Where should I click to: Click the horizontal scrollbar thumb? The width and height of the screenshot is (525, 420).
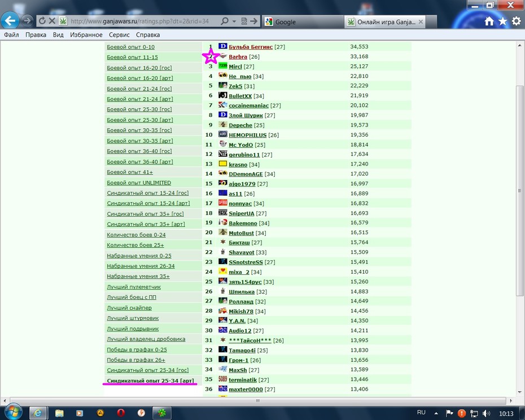click(257, 401)
